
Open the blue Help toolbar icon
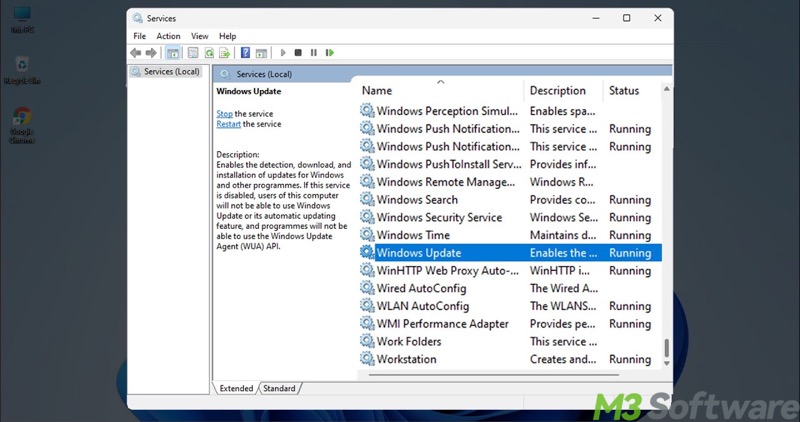click(245, 53)
